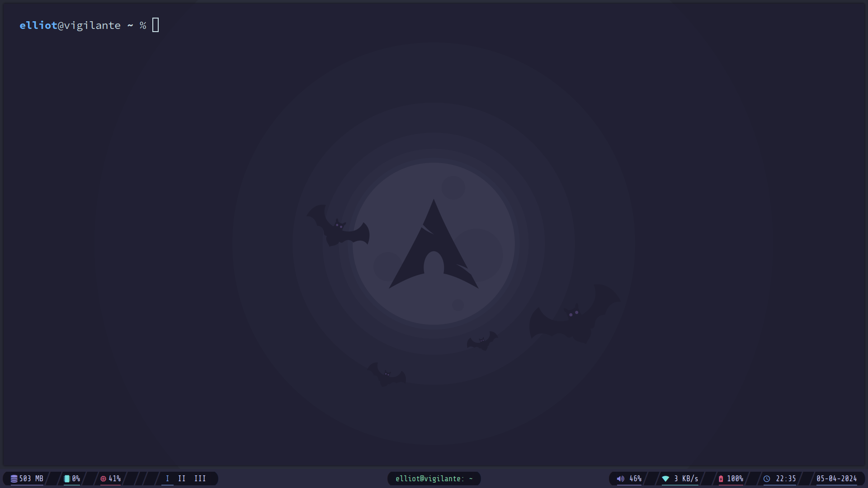
Task: Click the volume speaker icon
Action: pos(621,479)
